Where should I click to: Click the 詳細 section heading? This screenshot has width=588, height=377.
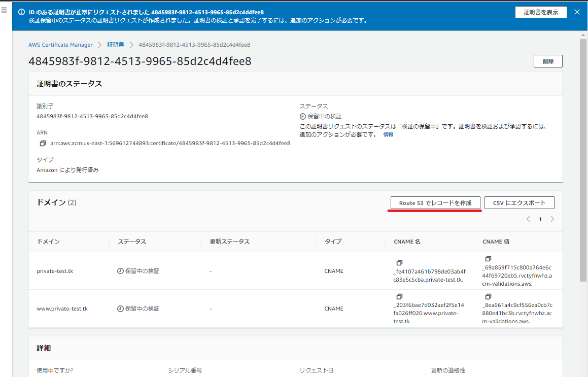pyautogui.click(x=44, y=348)
